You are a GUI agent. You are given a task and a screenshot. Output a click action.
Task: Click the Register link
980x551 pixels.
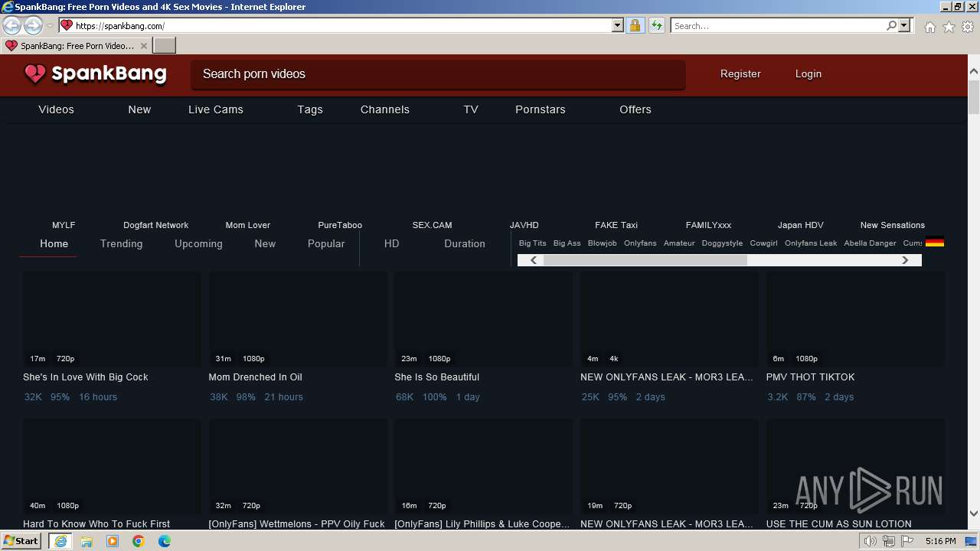[740, 74]
